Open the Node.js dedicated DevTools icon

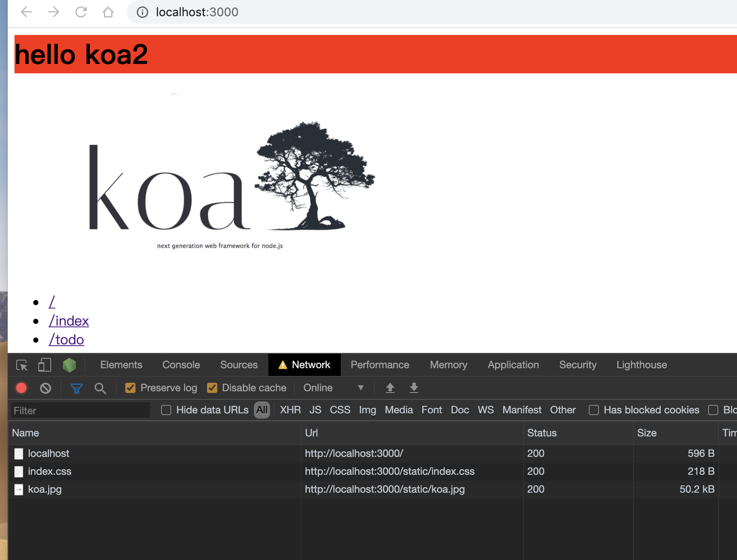click(69, 365)
